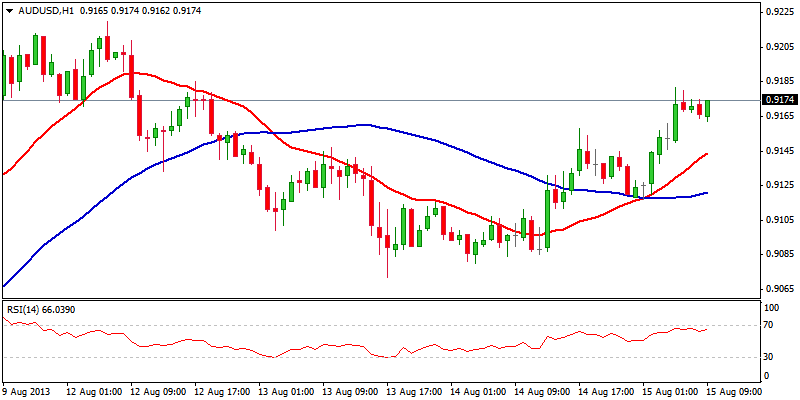Click the 0.9225 price axis value
800x400 pixels.
780,12
